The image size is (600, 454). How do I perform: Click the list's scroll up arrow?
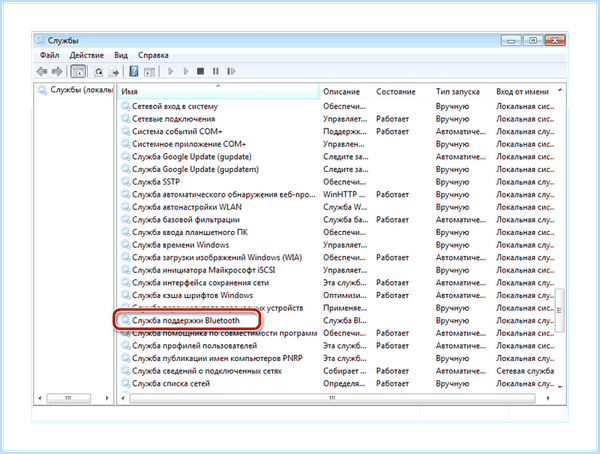(560, 90)
